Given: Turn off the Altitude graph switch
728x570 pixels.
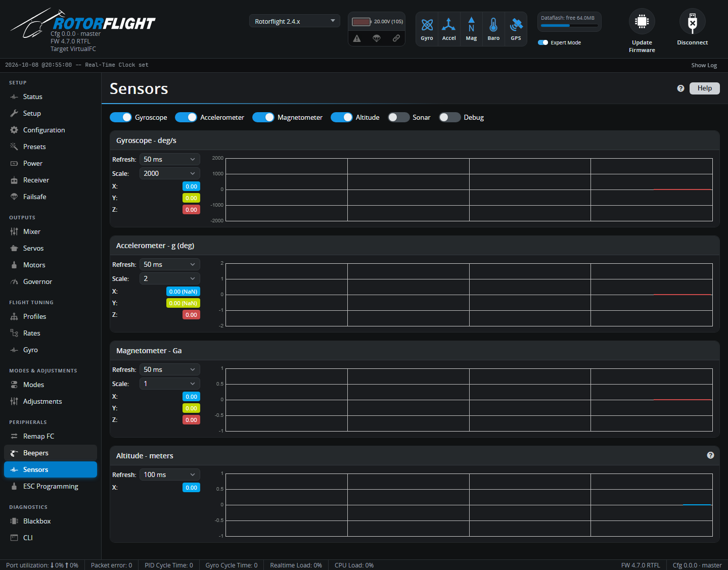Looking at the screenshot, I should click(342, 117).
